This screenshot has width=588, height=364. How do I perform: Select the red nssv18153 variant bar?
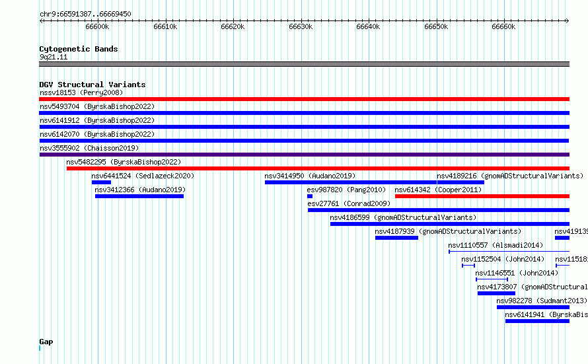coord(304,99)
